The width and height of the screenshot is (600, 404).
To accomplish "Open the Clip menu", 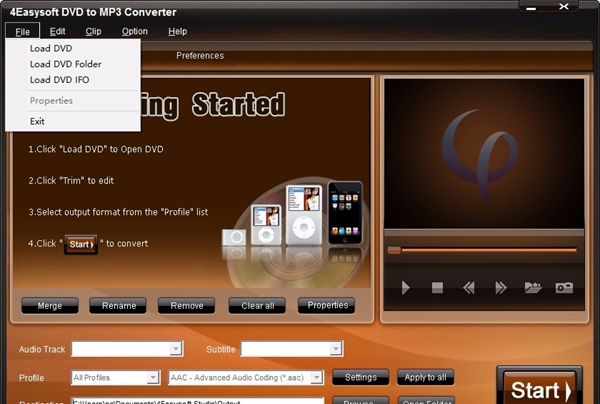I will 93,31.
